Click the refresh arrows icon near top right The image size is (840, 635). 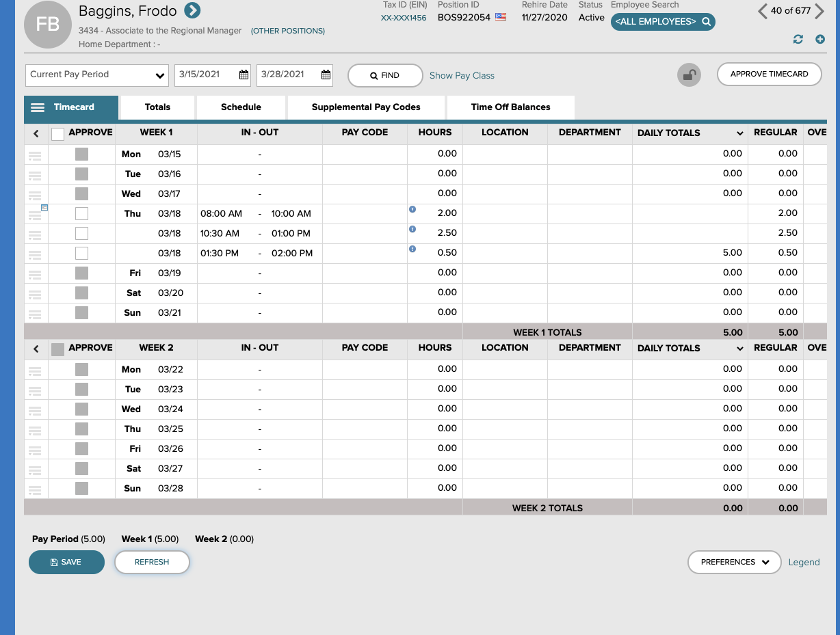[x=798, y=40]
